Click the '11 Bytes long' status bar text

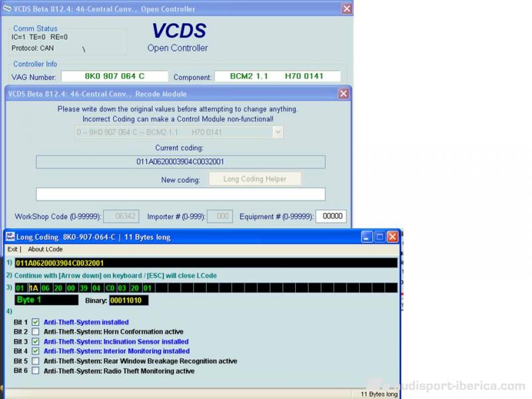[x=378, y=394]
